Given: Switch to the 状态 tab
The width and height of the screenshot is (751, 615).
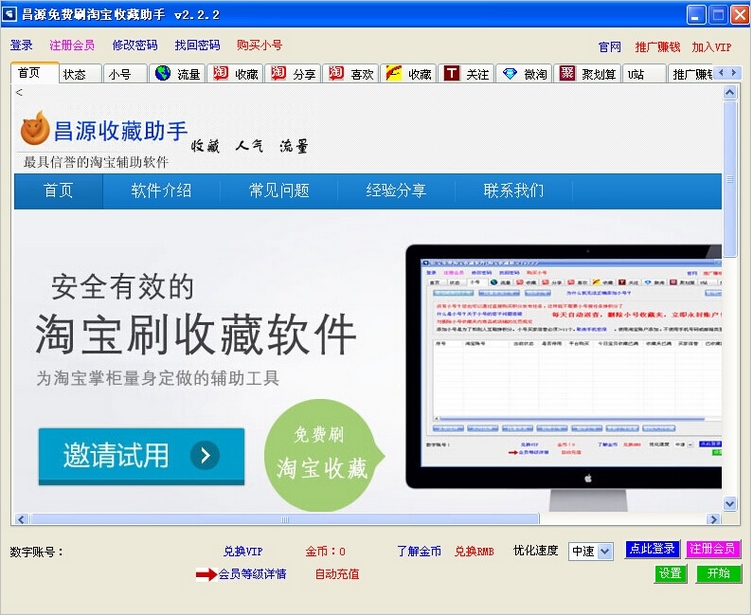Looking at the screenshot, I should pyautogui.click(x=80, y=74).
